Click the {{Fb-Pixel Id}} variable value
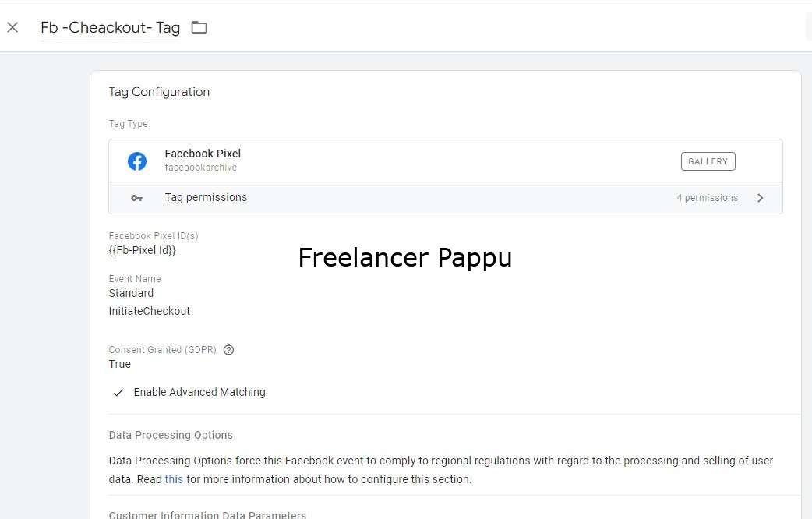Screen dimensions: 812x519 click(143, 250)
